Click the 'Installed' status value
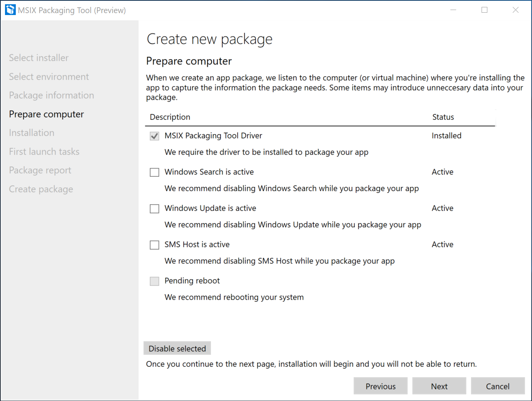 (447, 136)
